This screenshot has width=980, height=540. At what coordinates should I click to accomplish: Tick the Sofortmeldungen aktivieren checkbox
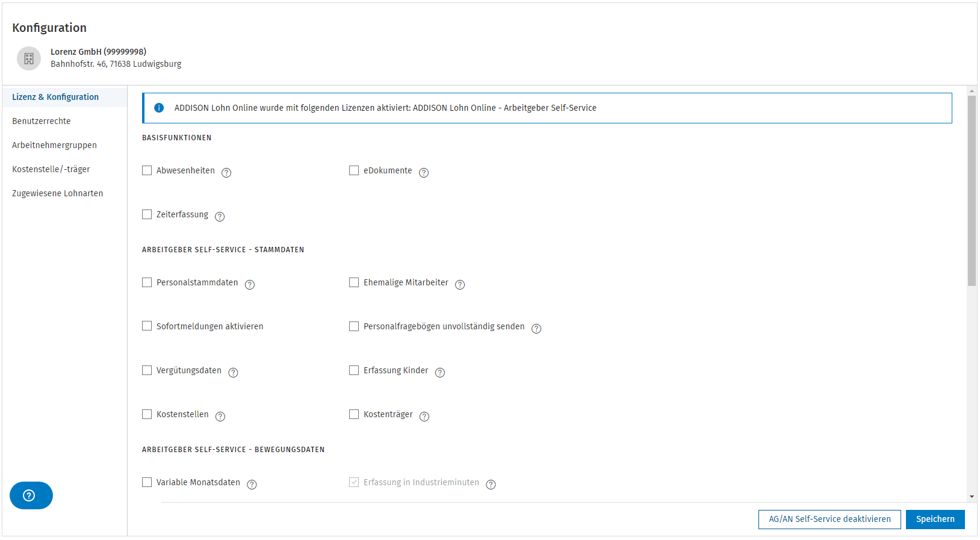[x=147, y=326]
